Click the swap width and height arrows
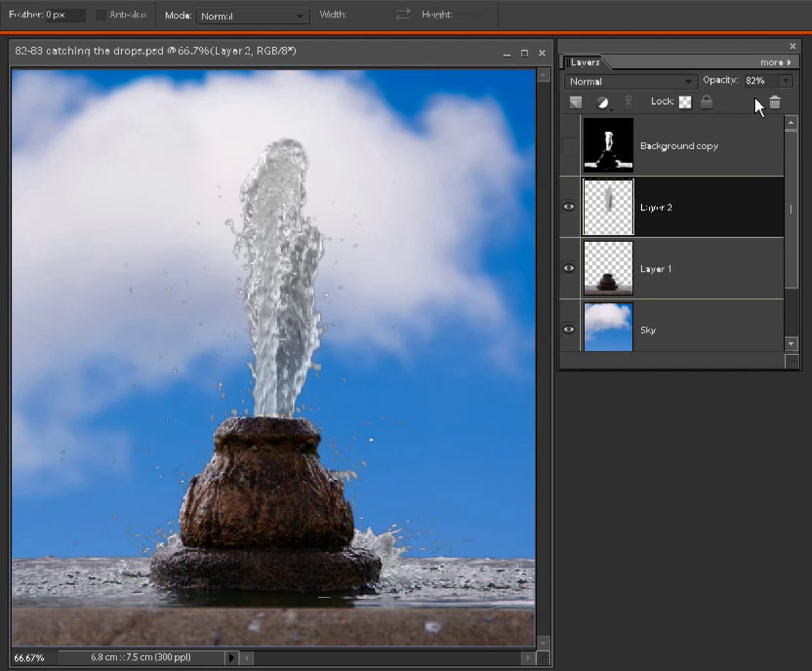Viewport: 812px width, 671px height. coord(403,15)
